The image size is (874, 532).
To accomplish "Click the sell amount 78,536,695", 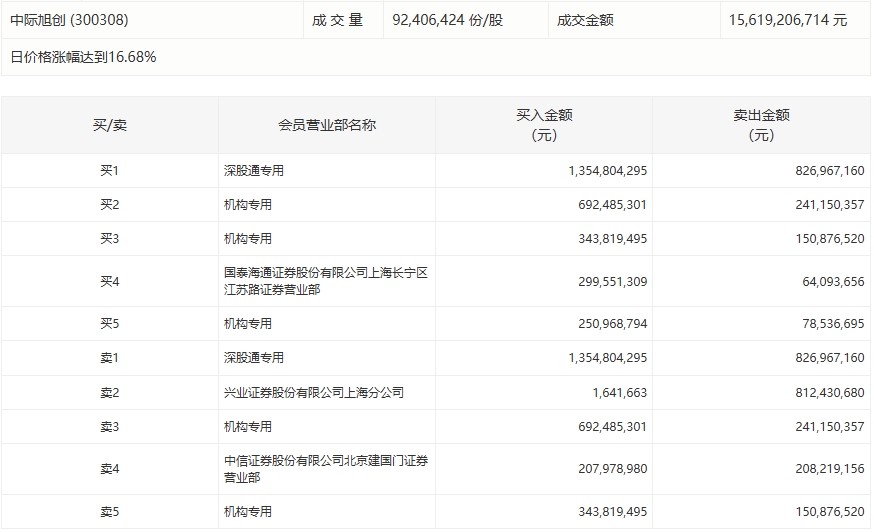I will click(x=833, y=323).
